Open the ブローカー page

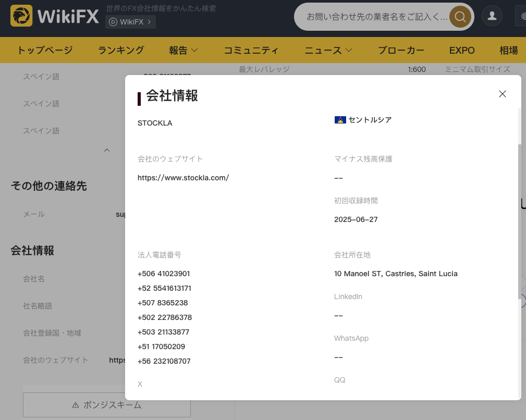401,50
